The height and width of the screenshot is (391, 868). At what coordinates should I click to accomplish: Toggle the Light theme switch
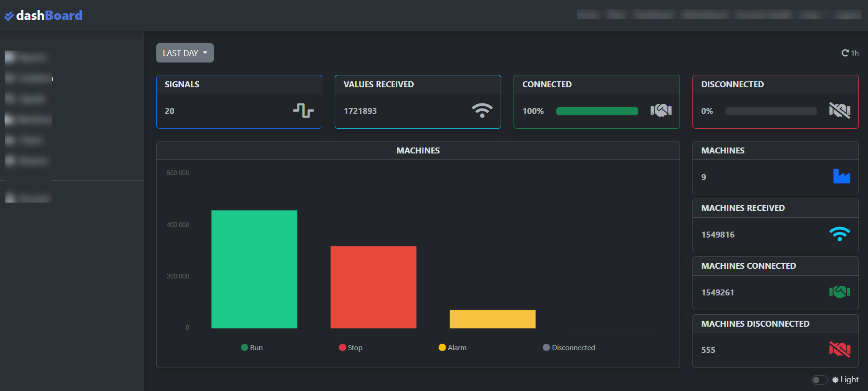coord(819,380)
